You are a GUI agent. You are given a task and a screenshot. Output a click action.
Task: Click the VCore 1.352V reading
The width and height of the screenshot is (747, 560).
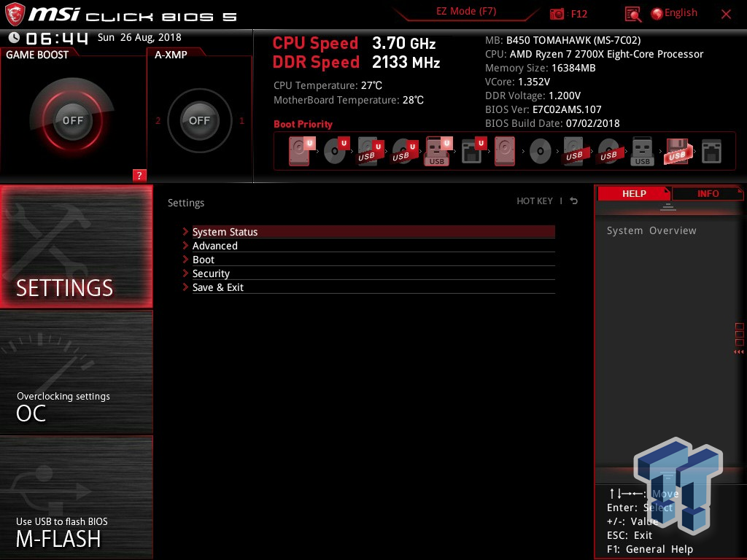pos(517,82)
